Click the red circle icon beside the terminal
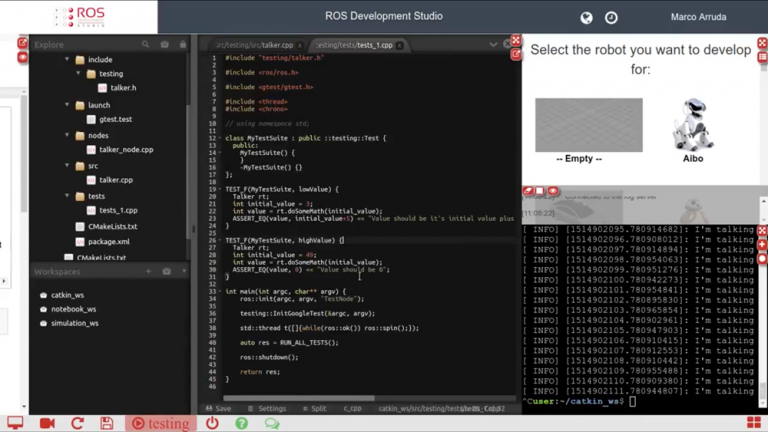 click(x=763, y=259)
